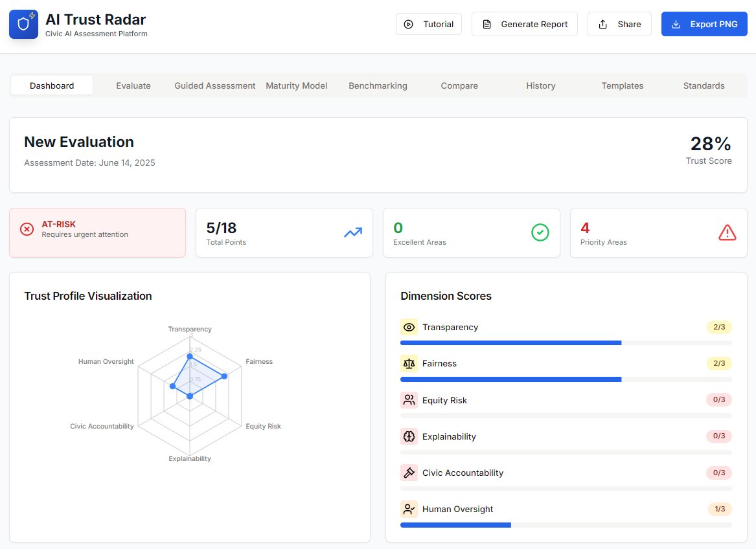This screenshot has height=549, width=756.
Task: Click the red X icon in AT-RISK card
Action: pos(27,229)
